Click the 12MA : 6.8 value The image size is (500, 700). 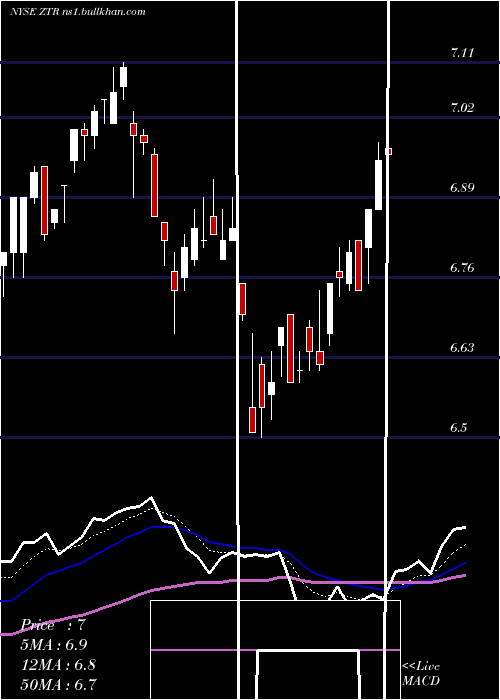58,664
